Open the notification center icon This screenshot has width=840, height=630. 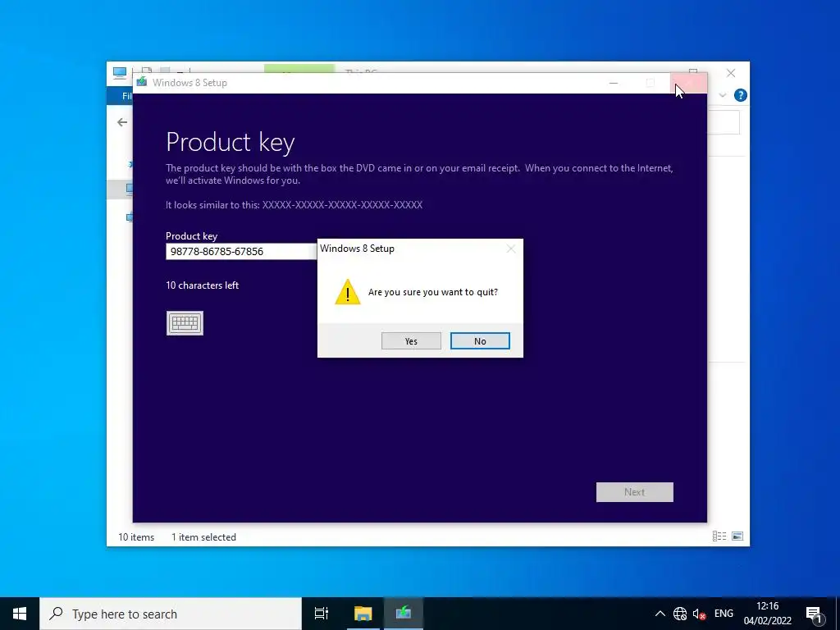click(x=814, y=614)
